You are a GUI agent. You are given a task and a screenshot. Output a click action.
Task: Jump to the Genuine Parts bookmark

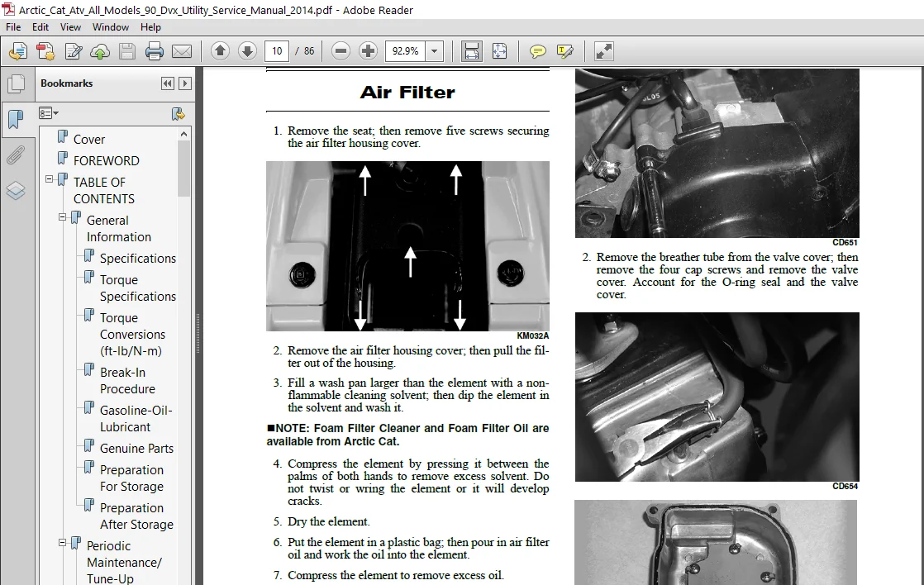[136, 449]
